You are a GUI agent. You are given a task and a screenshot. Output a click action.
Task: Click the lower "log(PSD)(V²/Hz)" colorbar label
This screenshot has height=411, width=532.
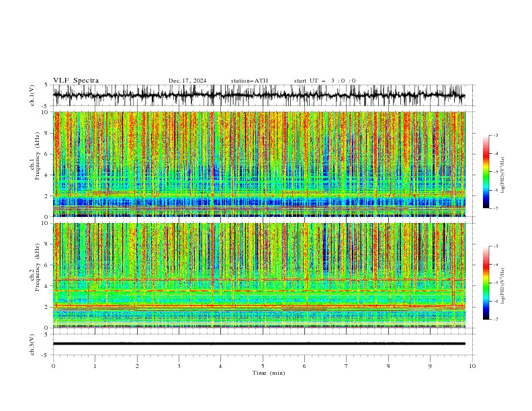coord(503,285)
